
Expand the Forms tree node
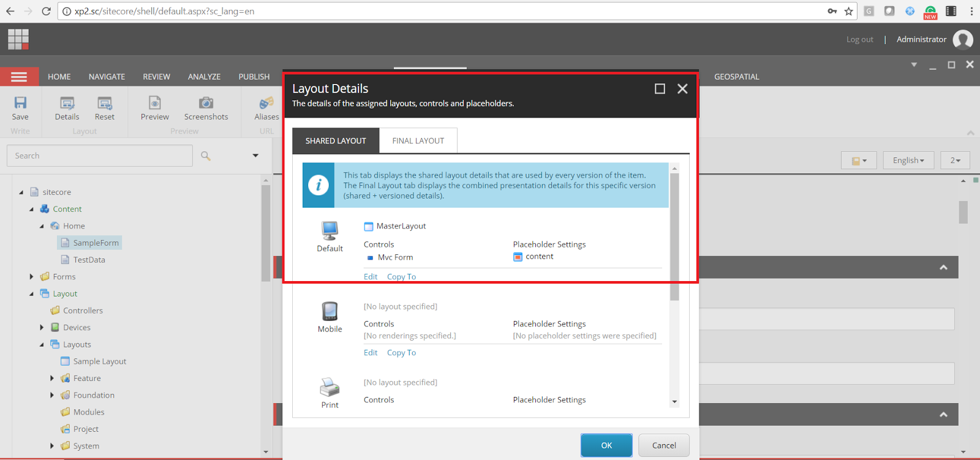[32, 277]
